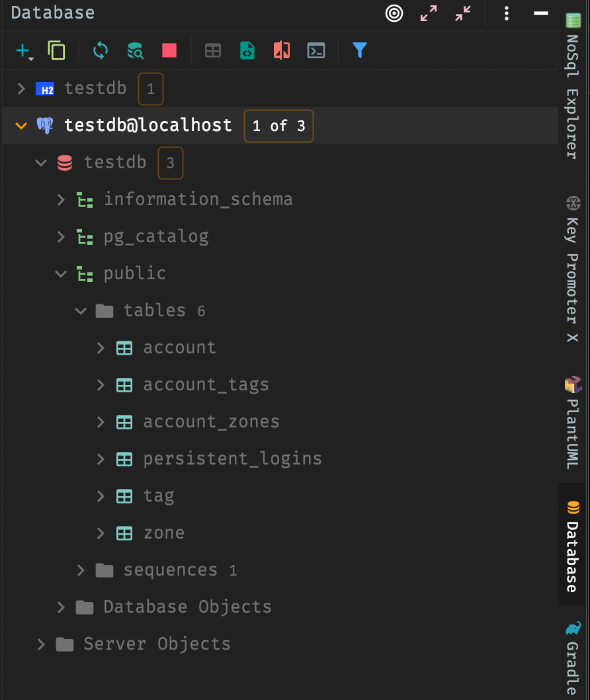
Task: Click the red Deactivate stop button
Action: [x=169, y=50]
